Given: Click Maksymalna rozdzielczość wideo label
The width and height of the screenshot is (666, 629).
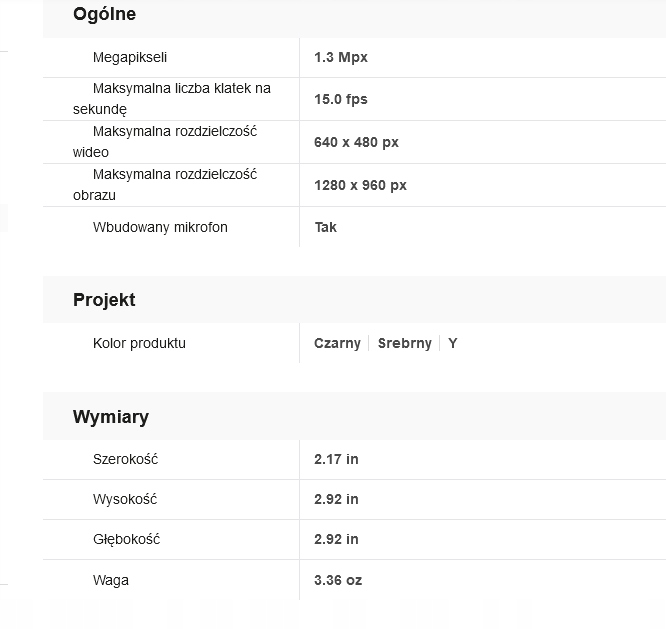Looking at the screenshot, I should (165, 142).
